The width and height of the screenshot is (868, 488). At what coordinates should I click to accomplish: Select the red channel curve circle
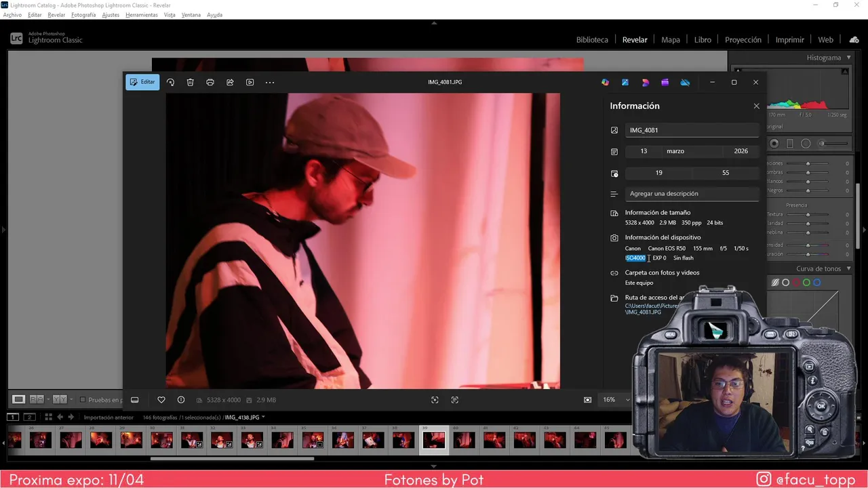[x=796, y=283]
